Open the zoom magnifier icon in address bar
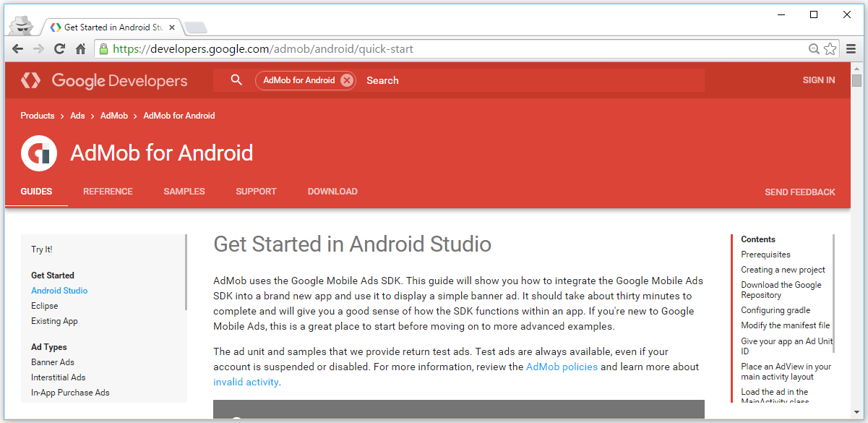 [814, 49]
